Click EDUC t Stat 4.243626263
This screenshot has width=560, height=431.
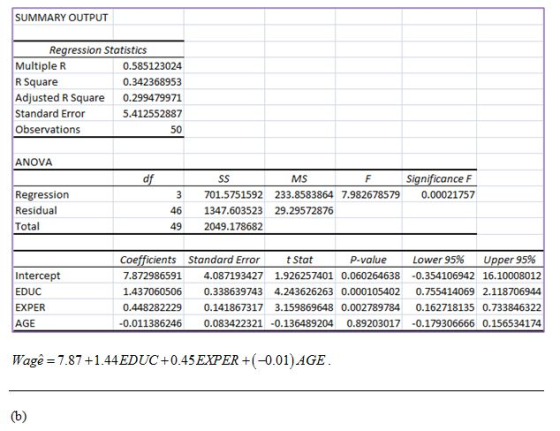click(x=304, y=291)
